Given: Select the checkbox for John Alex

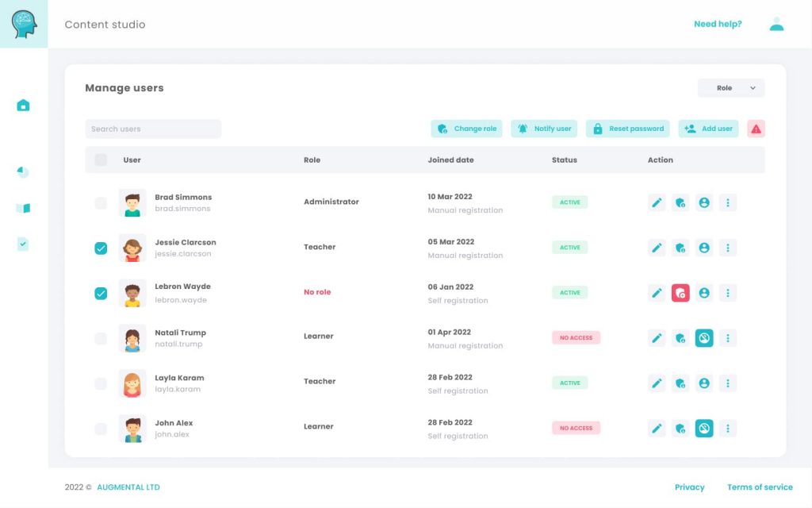Looking at the screenshot, I should [101, 428].
